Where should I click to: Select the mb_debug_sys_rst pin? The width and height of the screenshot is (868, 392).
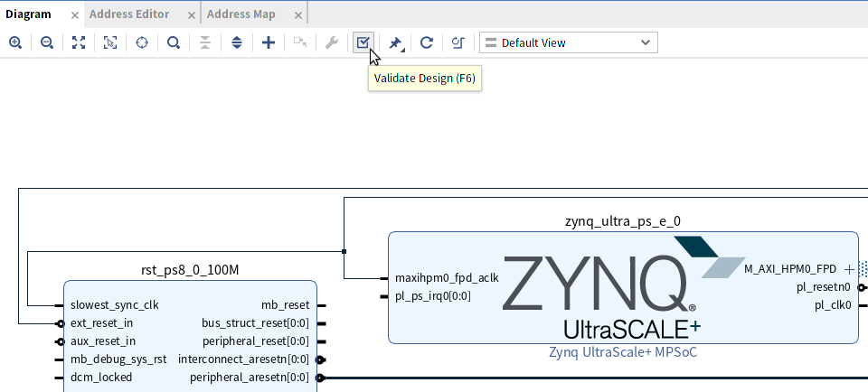118,359
